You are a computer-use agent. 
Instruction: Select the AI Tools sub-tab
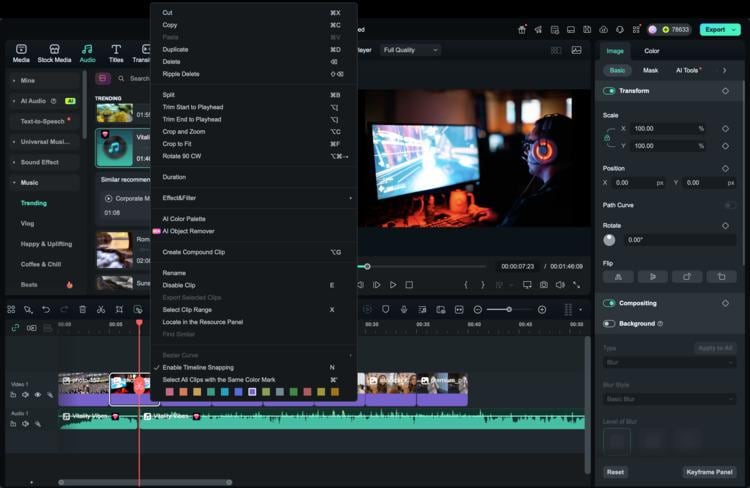pos(688,70)
